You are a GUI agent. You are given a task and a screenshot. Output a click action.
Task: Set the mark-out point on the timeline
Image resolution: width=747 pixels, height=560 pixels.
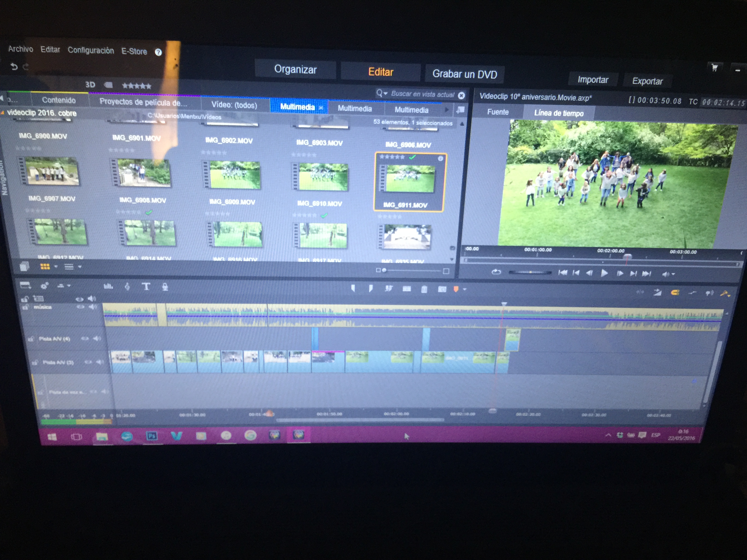coord(371,289)
